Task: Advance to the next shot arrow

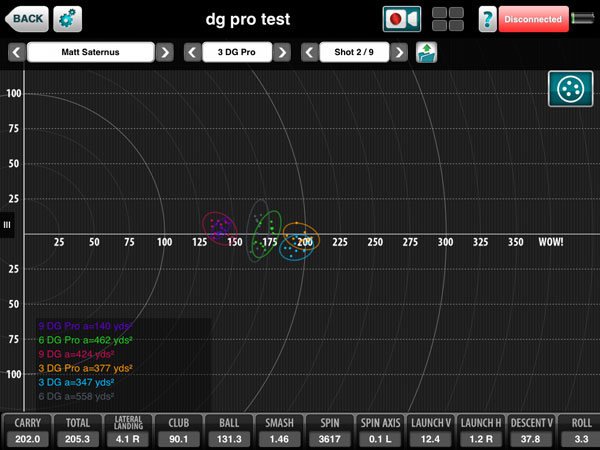Action: [x=400, y=52]
